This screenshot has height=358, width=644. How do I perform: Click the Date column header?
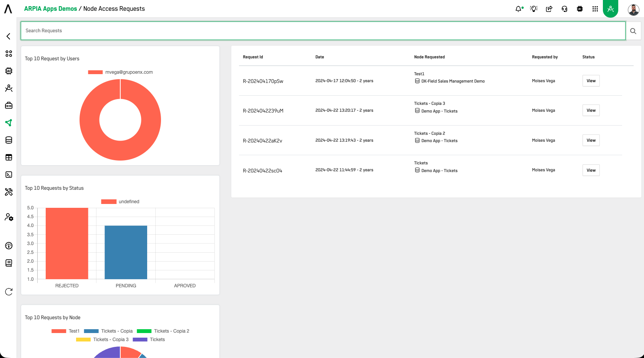(320, 57)
